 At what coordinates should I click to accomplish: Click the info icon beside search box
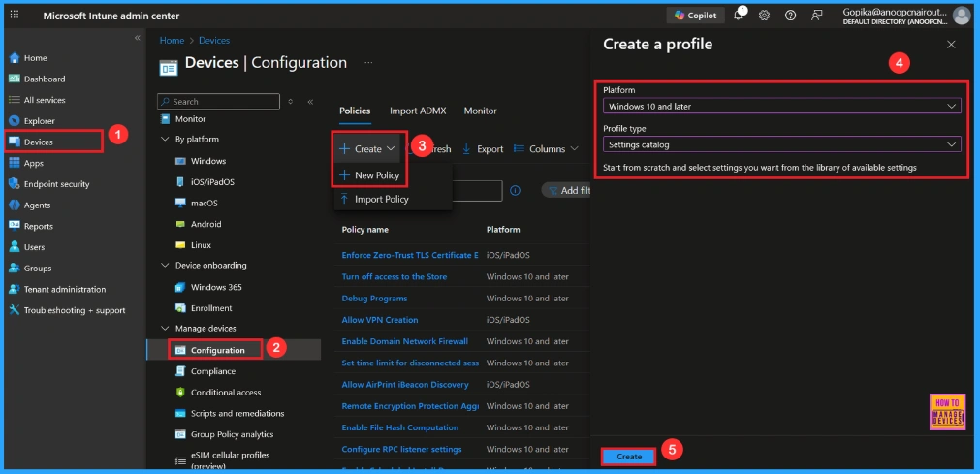pos(515,191)
